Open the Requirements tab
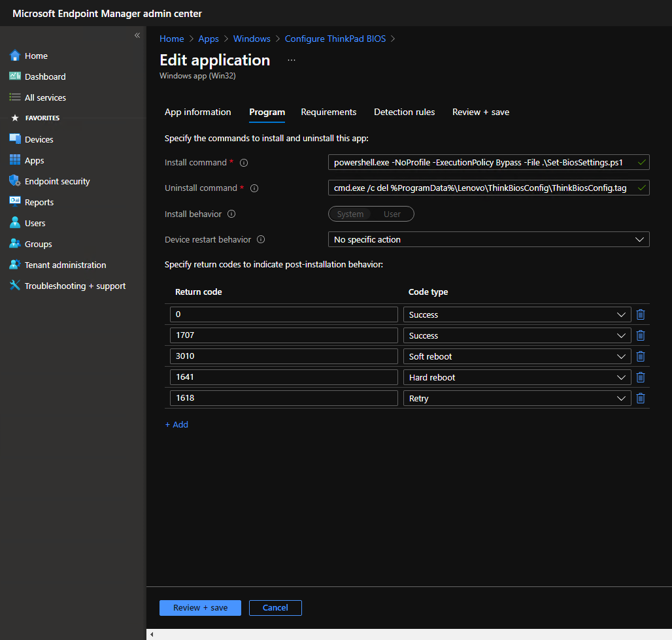 click(x=328, y=112)
